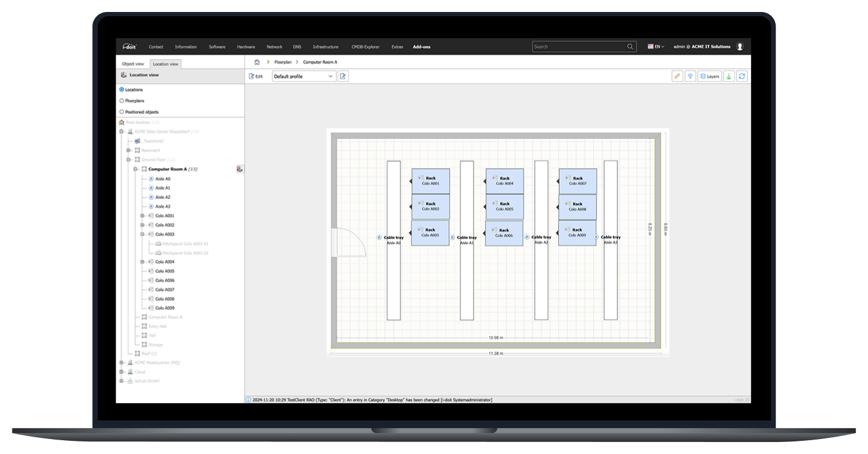The width and height of the screenshot is (868, 454).
Task: Expand the Colo A004 tree node
Action: [x=143, y=262]
